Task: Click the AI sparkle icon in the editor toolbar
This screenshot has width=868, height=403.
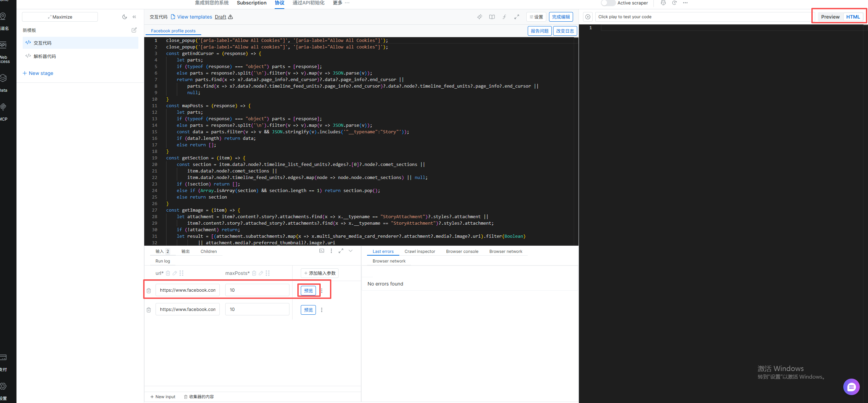Action: pyautogui.click(x=480, y=17)
